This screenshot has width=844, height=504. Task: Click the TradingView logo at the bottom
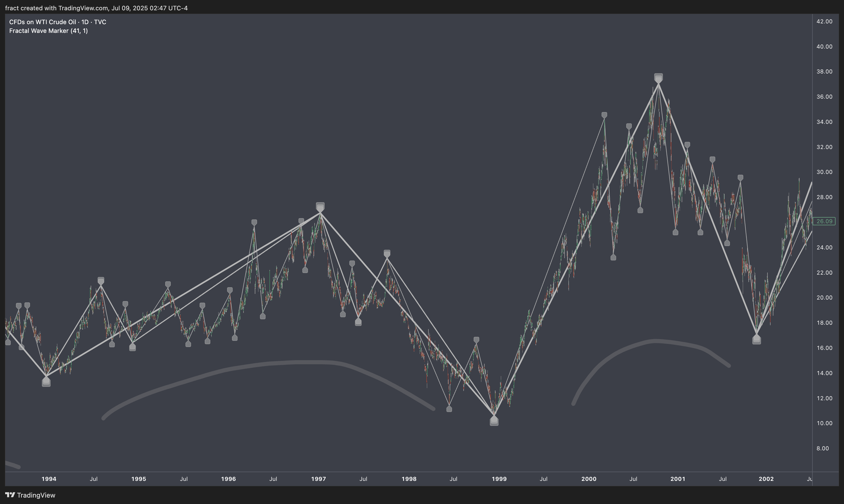(x=30, y=495)
